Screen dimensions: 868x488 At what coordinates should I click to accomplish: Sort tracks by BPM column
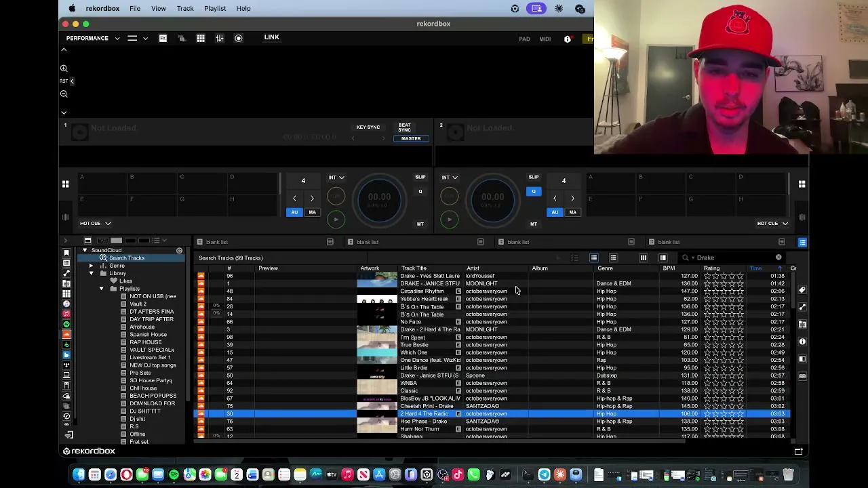669,268
